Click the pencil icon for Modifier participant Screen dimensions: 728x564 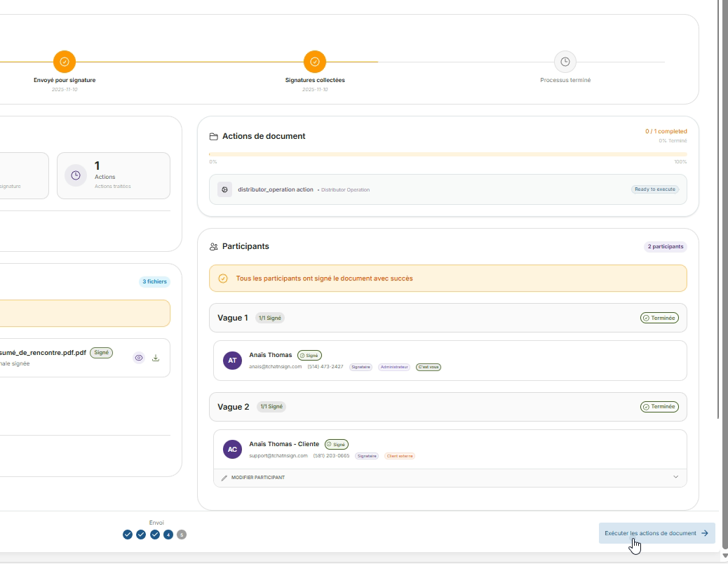pos(224,478)
